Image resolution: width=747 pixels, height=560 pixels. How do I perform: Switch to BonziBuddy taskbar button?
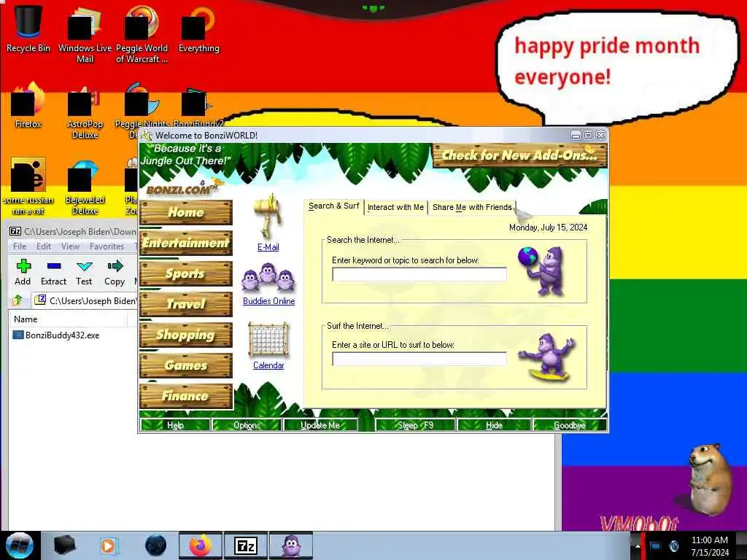click(291, 545)
